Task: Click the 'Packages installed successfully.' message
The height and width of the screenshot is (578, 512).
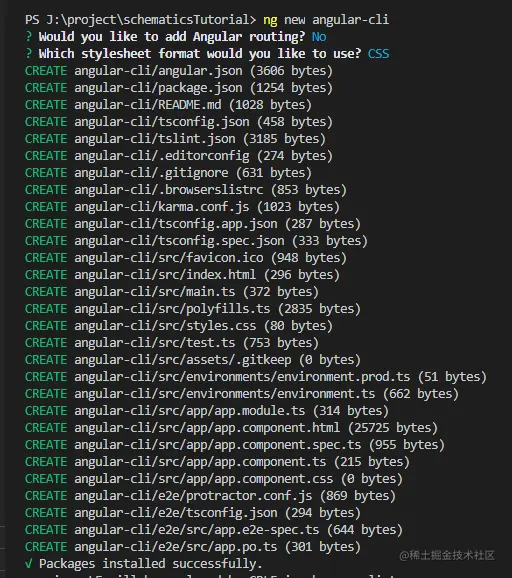Action: (150, 563)
